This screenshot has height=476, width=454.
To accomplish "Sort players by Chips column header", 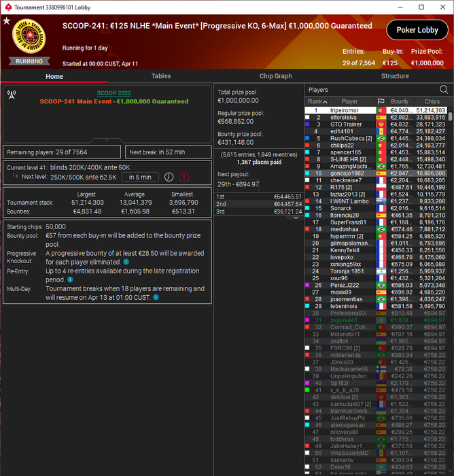I will (432, 101).
